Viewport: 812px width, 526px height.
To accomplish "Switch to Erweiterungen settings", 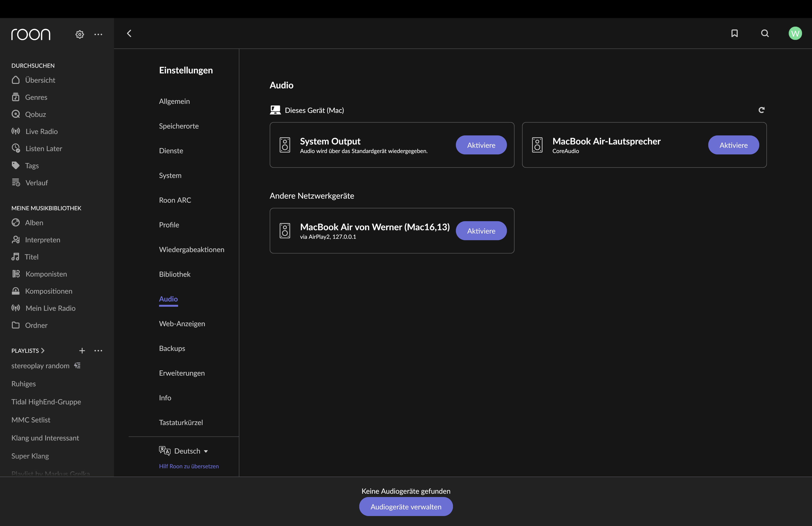I will click(x=181, y=373).
